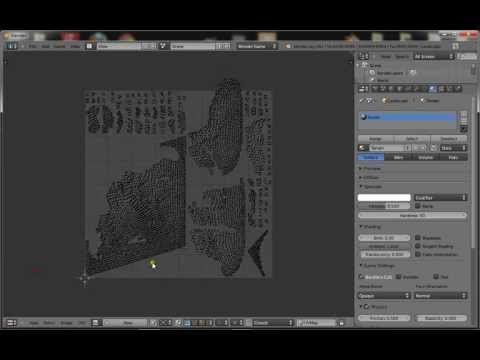Viewport: 480px width, 360px height.
Task: Switch to Render properties tab icon
Action: point(375,89)
